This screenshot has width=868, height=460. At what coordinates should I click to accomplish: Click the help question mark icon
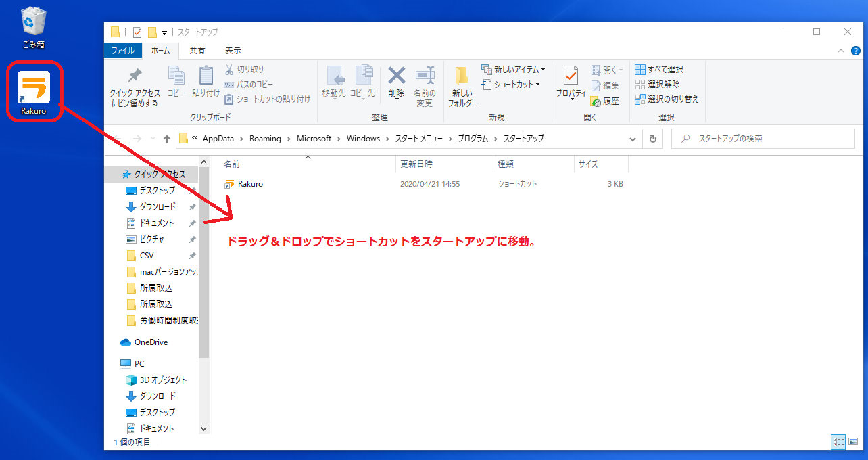click(x=857, y=51)
